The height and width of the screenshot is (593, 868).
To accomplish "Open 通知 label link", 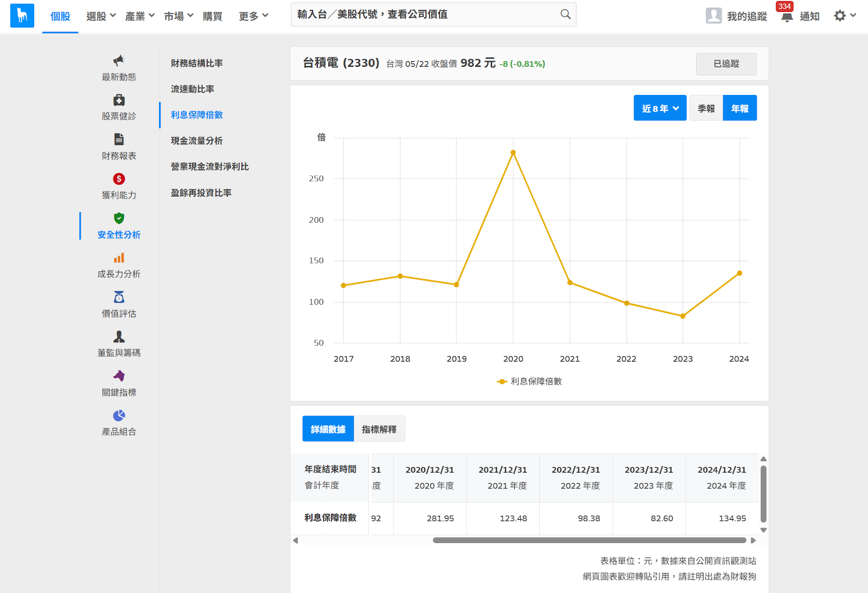I will pos(809,16).
